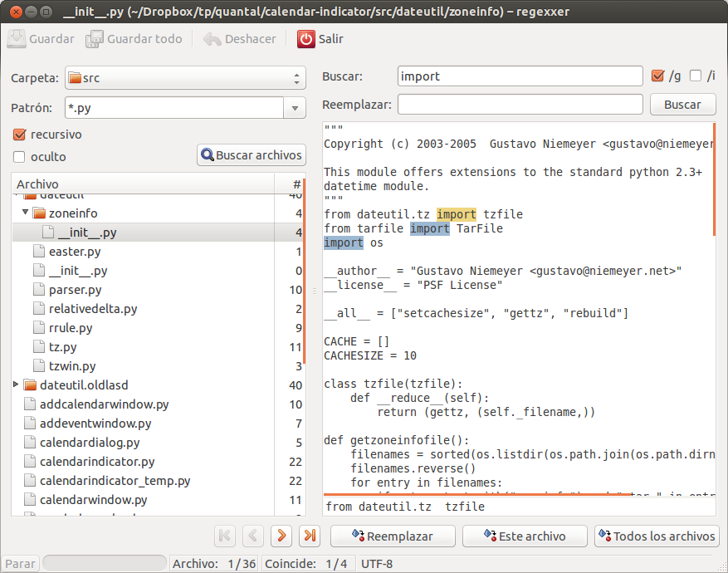Click Guardar todo to save all files
This screenshot has width=728, height=573.
134,39
